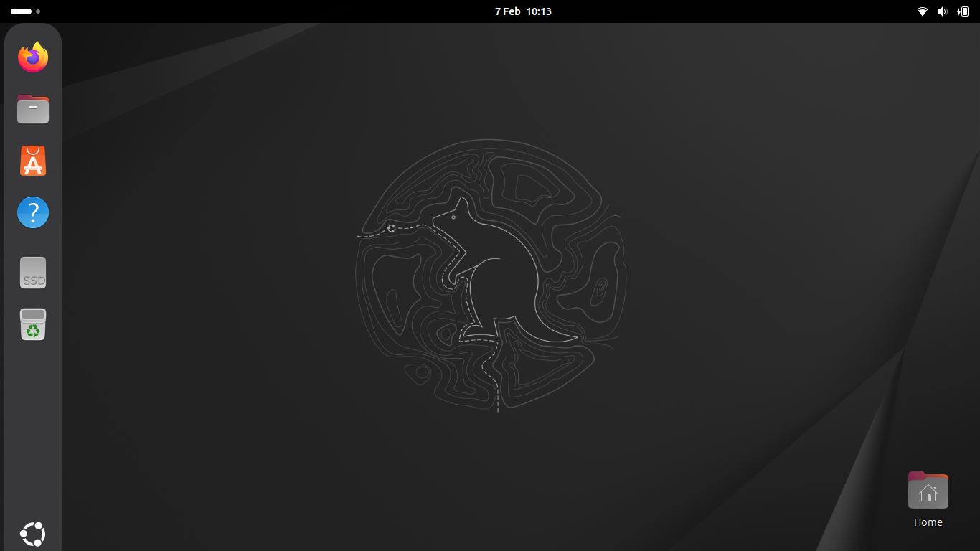The image size is (980, 551).
Task: Open the Home folder on the desktop
Action: tap(928, 491)
